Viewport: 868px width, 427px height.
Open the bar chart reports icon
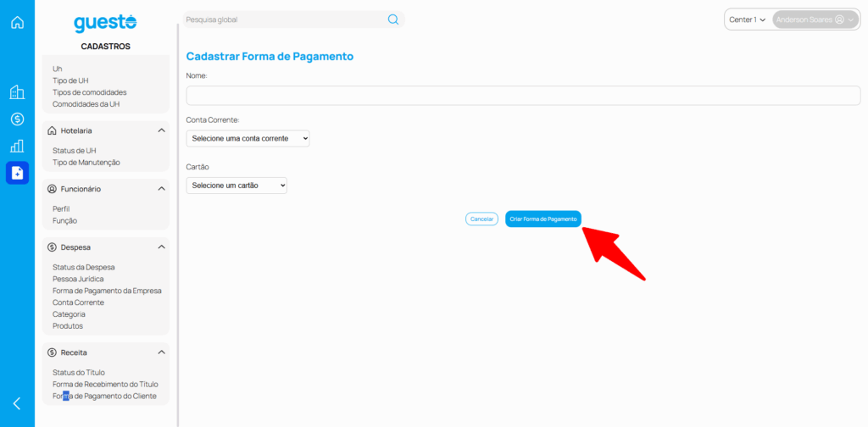pyautogui.click(x=17, y=146)
